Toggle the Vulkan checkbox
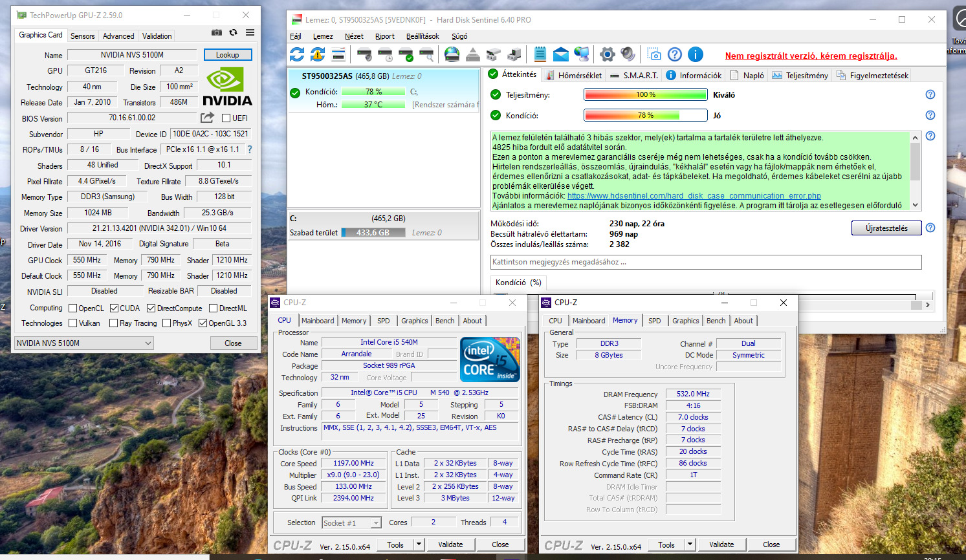The height and width of the screenshot is (560, 966). point(73,323)
